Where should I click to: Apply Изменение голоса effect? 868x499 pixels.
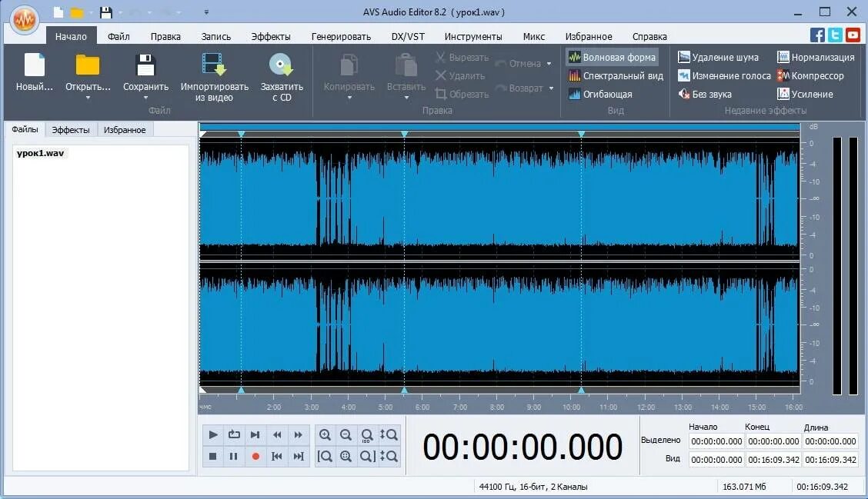(x=724, y=76)
